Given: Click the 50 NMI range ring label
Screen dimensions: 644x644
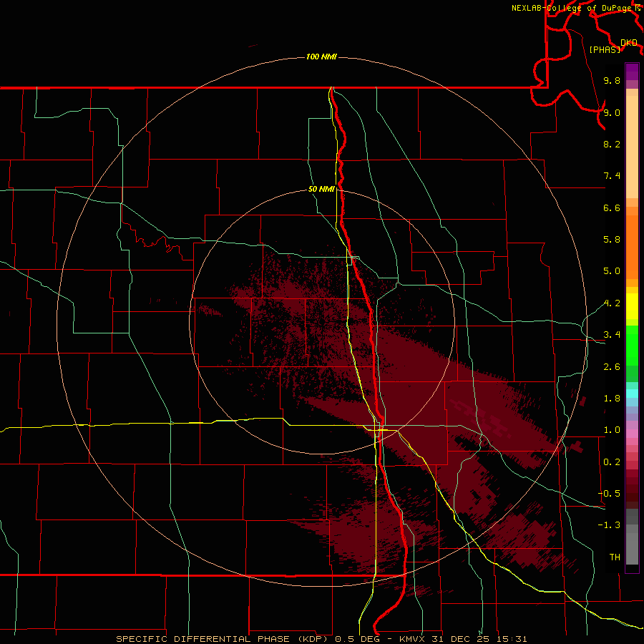Looking at the screenshot, I should click(x=321, y=189).
